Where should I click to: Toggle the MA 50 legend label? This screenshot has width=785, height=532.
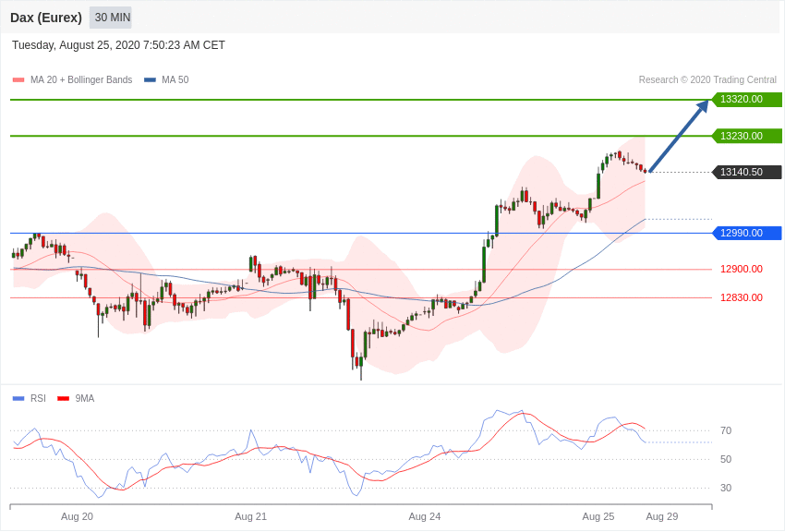(175, 80)
